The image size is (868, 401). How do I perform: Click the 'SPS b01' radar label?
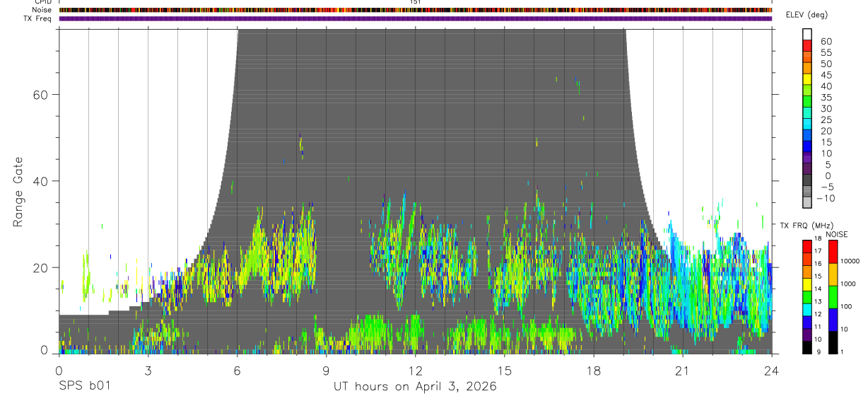pos(84,387)
